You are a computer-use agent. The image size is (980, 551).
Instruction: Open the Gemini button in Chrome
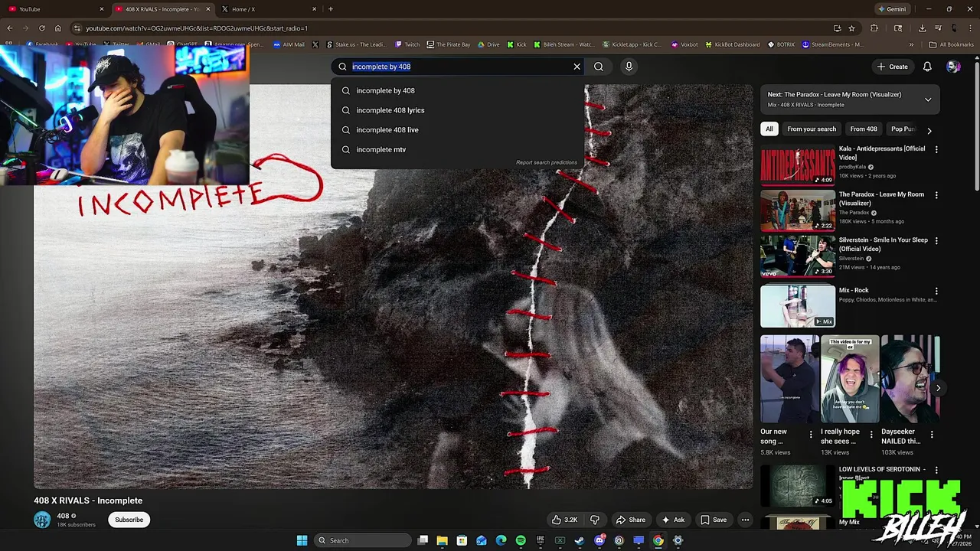coord(893,9)
